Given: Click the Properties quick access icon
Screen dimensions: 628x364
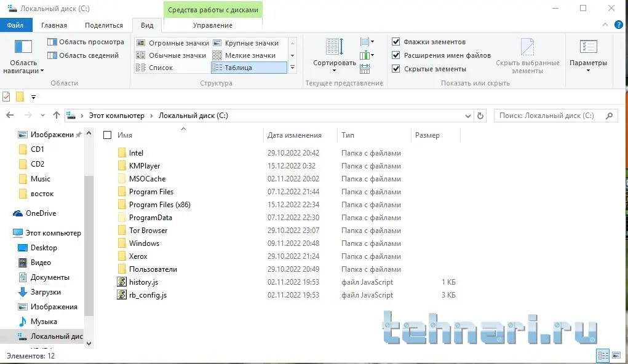Looking at the screenshot, I should pos(6,97).
